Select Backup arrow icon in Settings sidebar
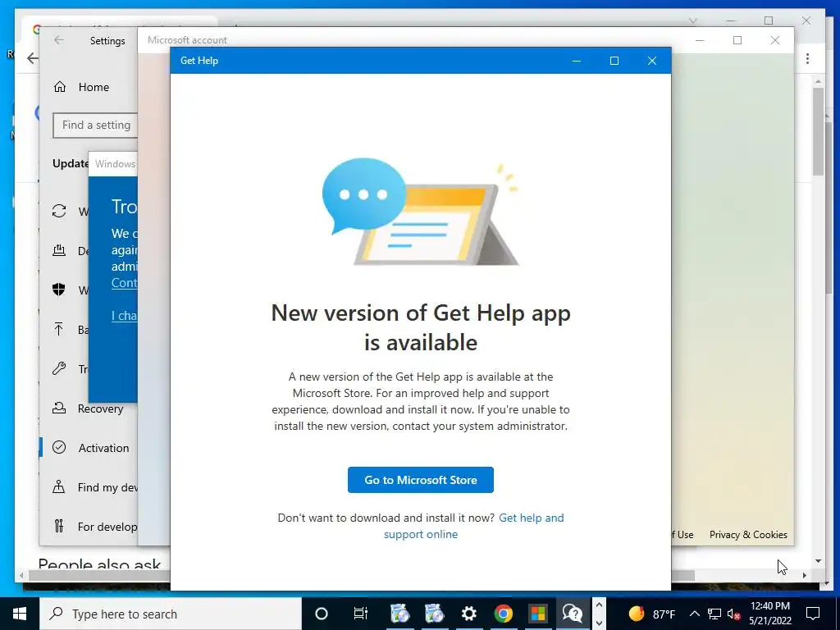This screenshot has width=840, height=630. [59, 329]
